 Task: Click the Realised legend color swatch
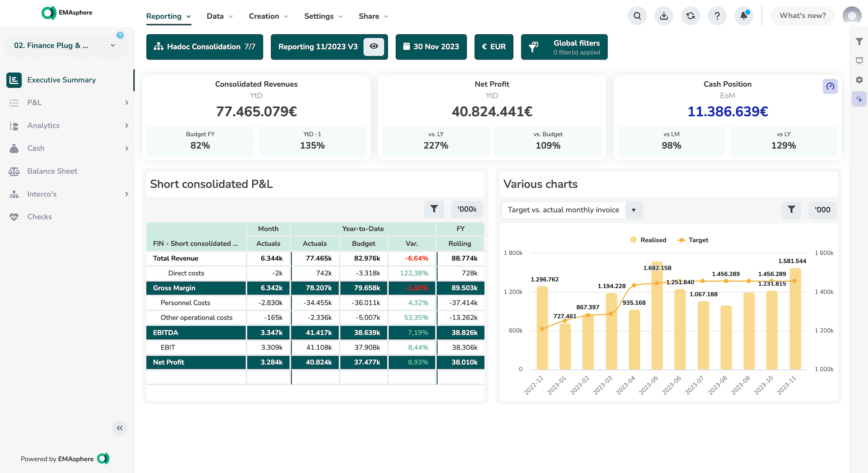(633, 240)
